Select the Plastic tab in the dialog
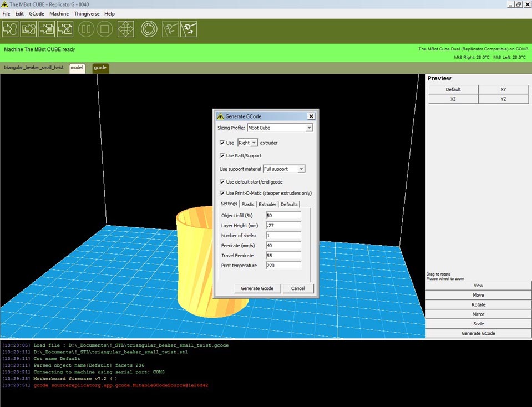Screen dimensions: 532x407 pyautogui.click(x=248, y=204)
